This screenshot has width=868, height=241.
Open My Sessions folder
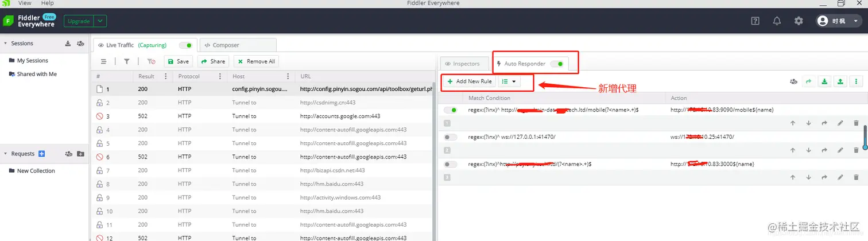[x=32, y=60]
